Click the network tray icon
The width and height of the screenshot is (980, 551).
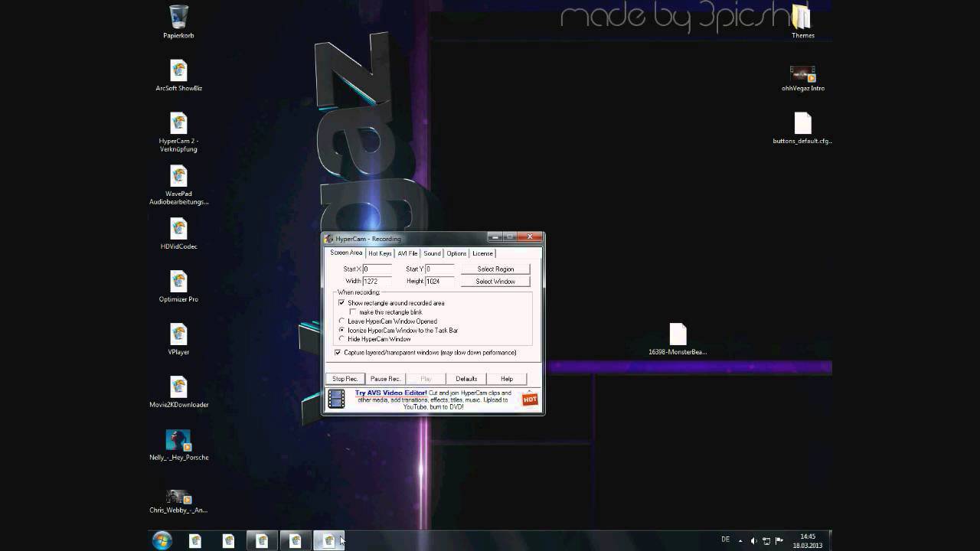[766, 540]
